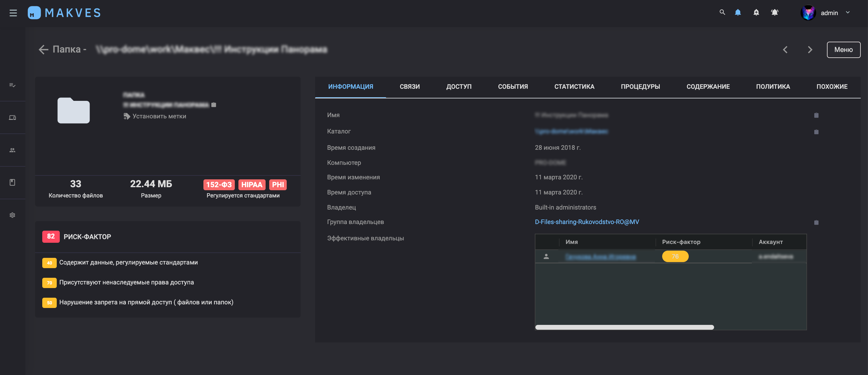
Task: Open the blue notifications bell
Action: click(738, 12)
